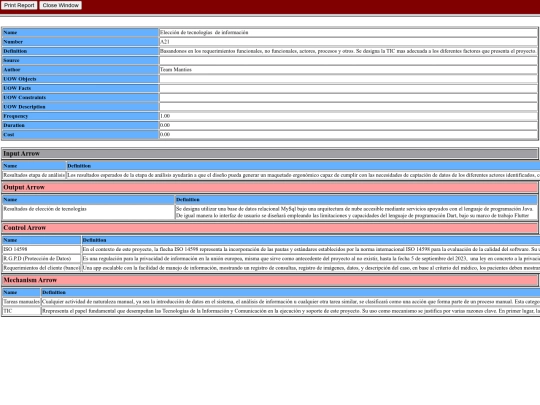The width and height of the screenshot is (540, 405).
Task: Click the Tareas manuales definition 'Cualquier actividad'
Action: coord(291,301)
